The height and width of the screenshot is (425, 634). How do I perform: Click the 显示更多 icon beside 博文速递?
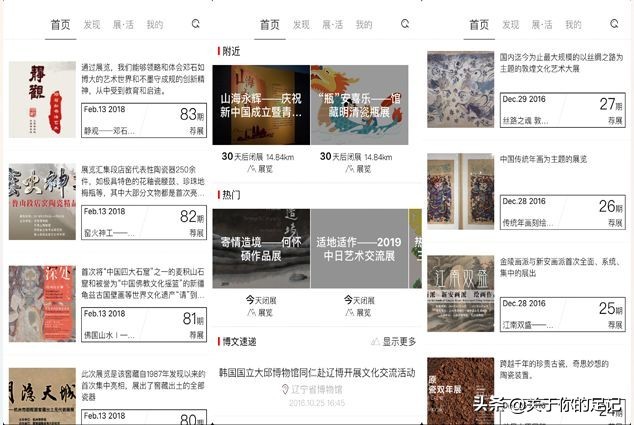tap(374, 341)
